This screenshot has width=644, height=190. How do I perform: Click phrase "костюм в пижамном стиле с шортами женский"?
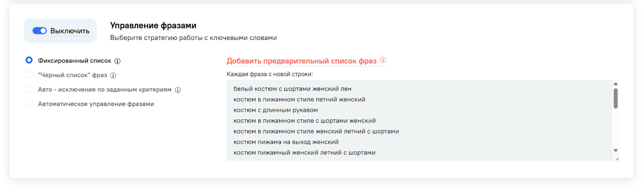pyautogui.click(x=305, y=121)
